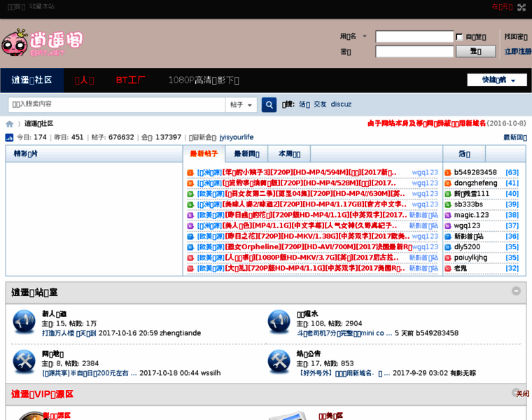Image resolution: width=532 pixels, height=420 pixels.
Task: Toggle widescreen icon at top right
Action: [x=521, y=7]
